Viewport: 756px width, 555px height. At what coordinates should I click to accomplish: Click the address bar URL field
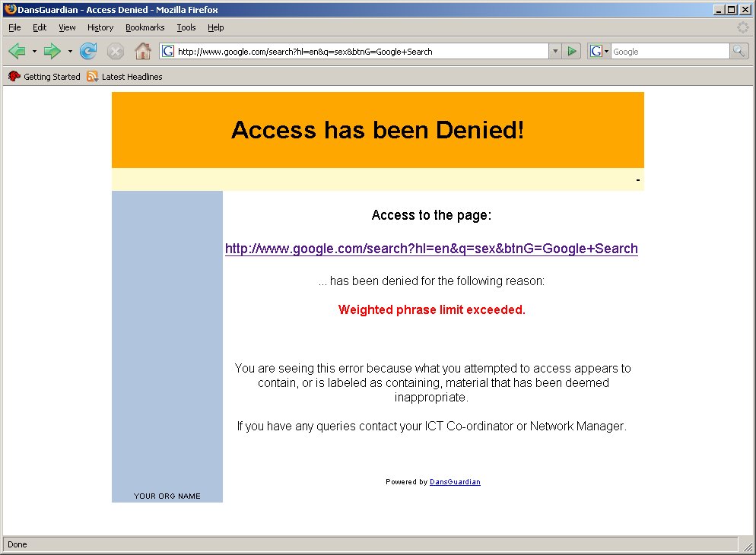(357, 52)
